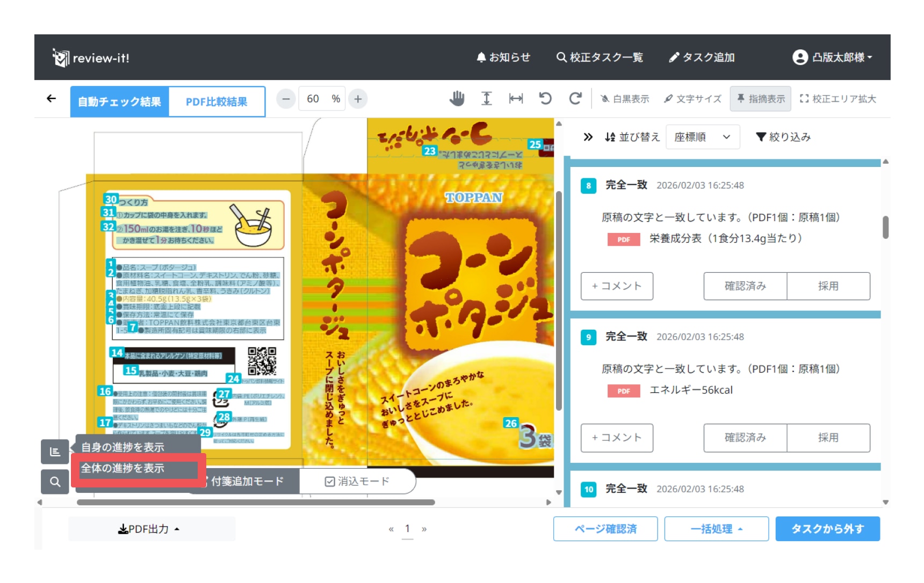The height and width of the screenshot is (583, 924).
Task: Open the 座標順 sort order dropdown
Action: (702, 137)
